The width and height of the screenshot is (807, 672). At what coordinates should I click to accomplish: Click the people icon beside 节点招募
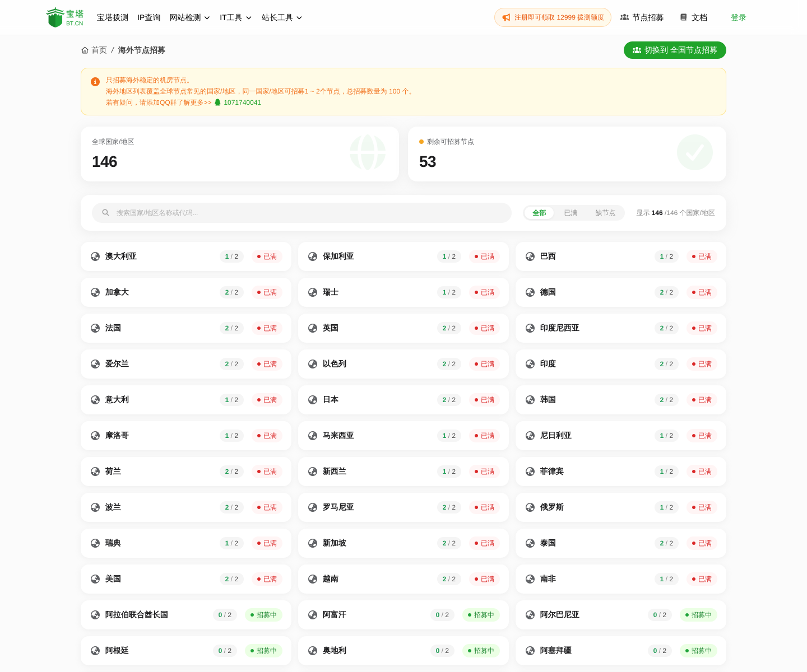point(624,17)
